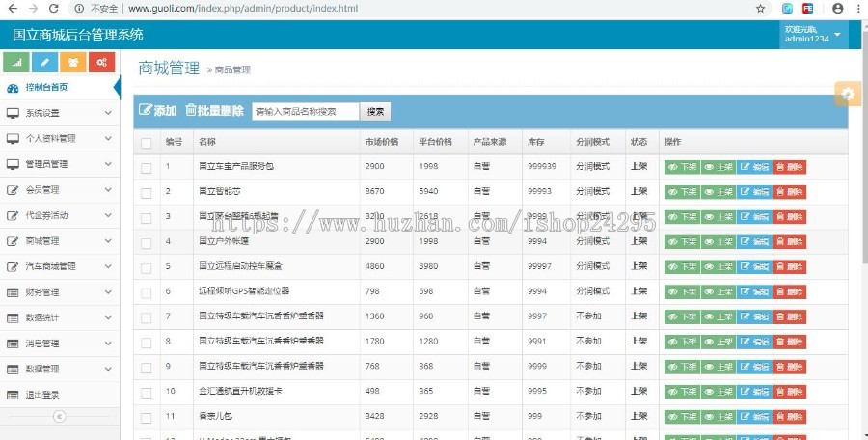The width and height of the screenshot is (868, 440).
Task: Click the orange users shortcut icon
Action: [x=73, y=62]
